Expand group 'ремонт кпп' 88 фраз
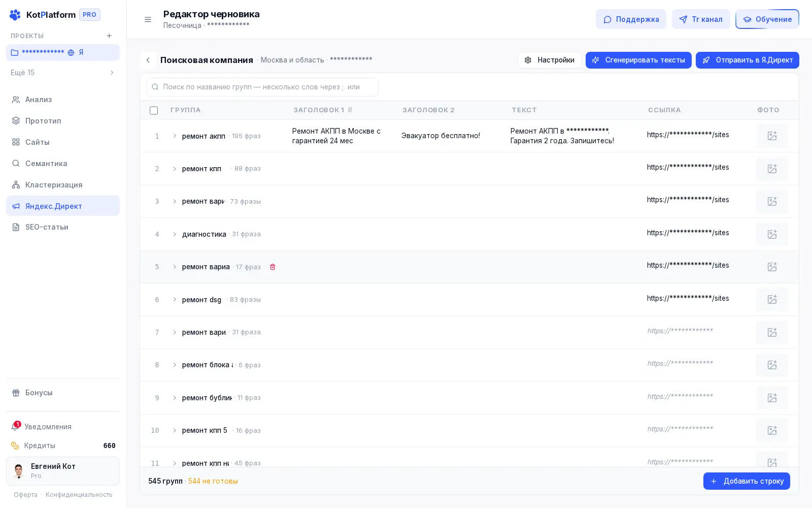812x508 pixels. (x=175, y=169)
